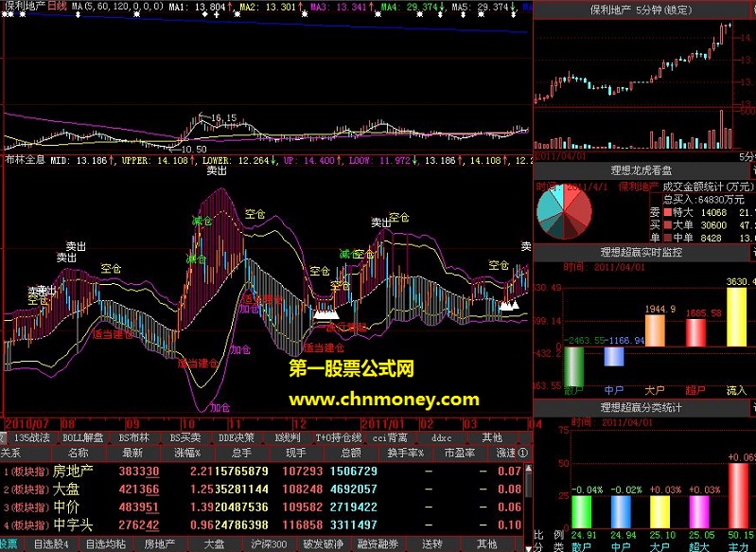
Task: Click the 保利地产 5分钟 chart title
Action: pos(642,9)
